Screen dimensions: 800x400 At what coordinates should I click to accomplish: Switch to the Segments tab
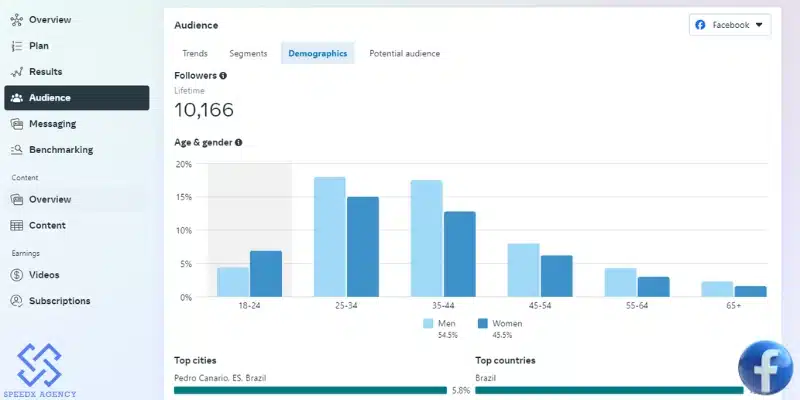coord(247,53)
